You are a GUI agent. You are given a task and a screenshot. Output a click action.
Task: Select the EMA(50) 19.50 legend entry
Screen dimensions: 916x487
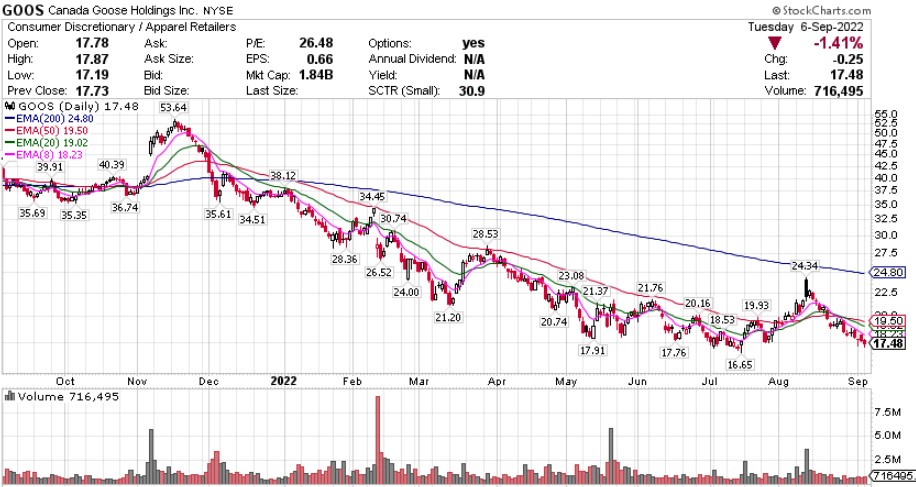(46, 131)
